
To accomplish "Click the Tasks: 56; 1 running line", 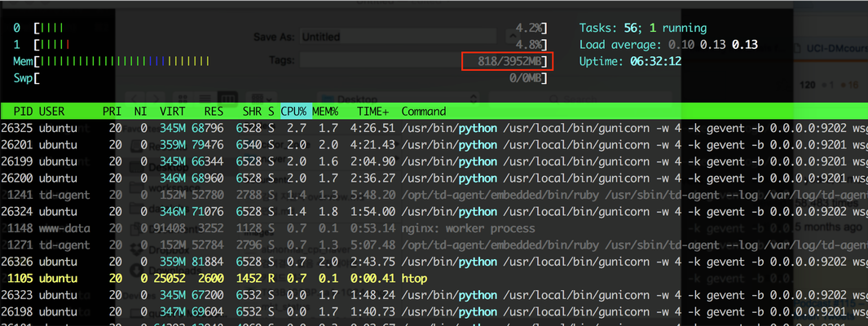I will pyautogui.click(x=643, y=28).
